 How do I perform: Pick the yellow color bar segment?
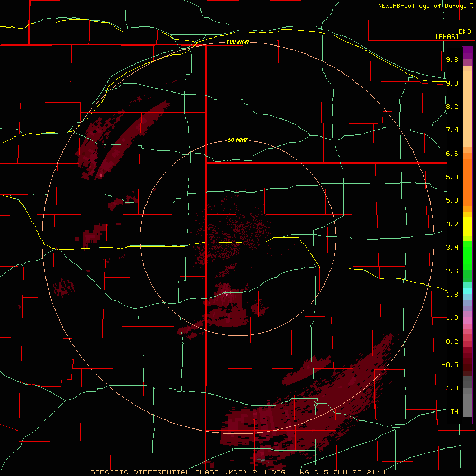[x=467, y=226]
